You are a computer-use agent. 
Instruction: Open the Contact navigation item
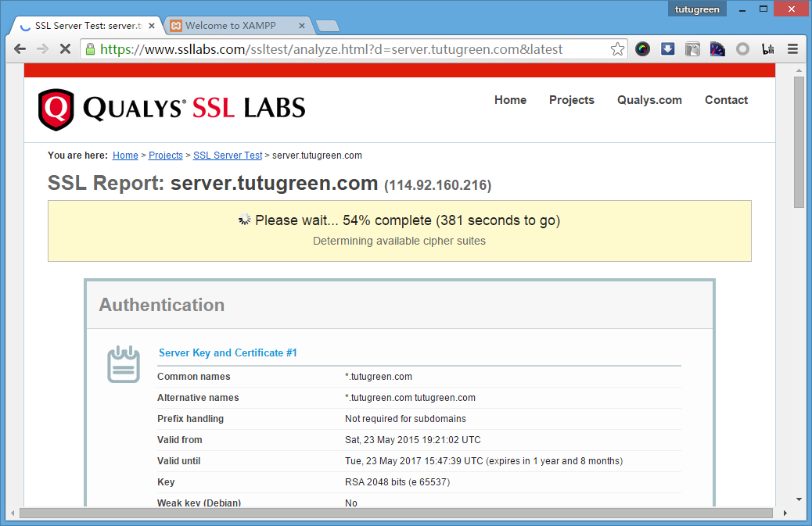pyautogui.click(x=726, y=100)
